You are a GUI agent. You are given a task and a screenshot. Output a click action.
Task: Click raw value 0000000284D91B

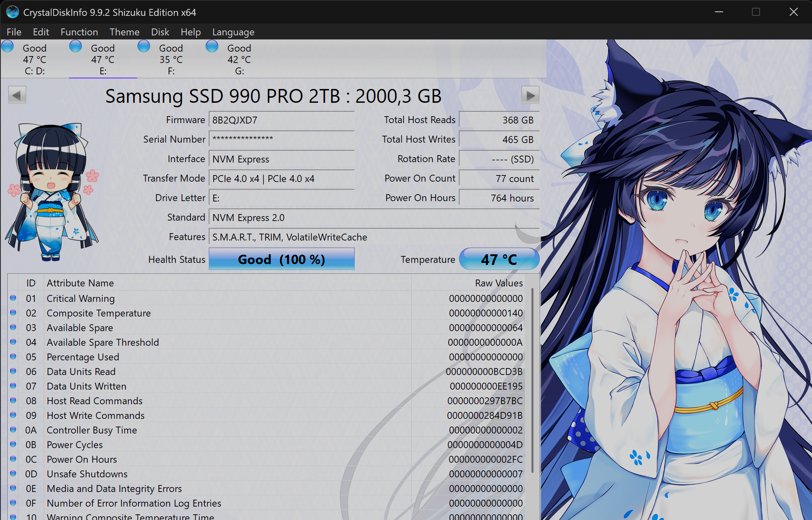coord(485,416)
